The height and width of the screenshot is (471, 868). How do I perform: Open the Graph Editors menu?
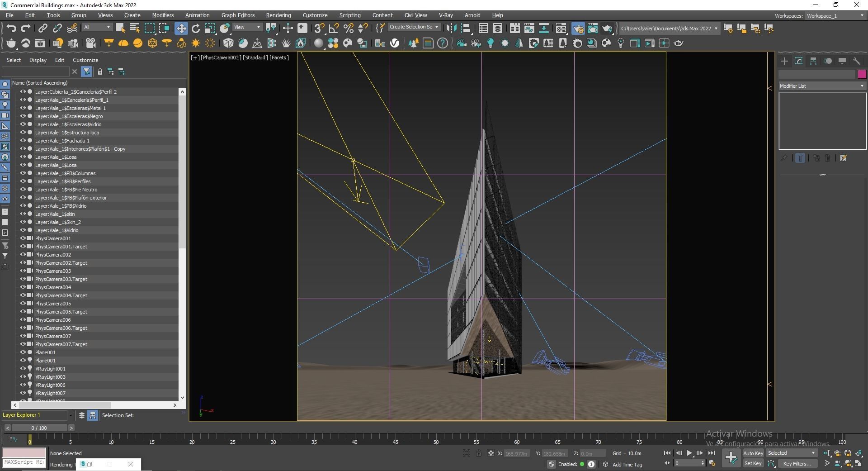point(238,15)
